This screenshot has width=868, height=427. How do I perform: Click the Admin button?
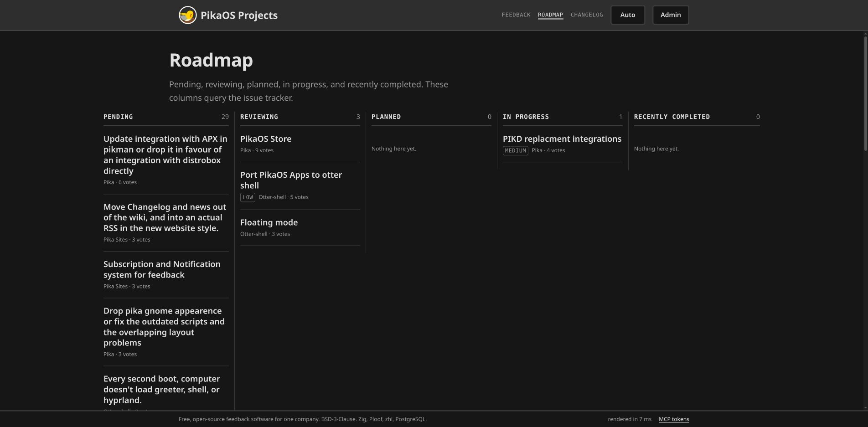[x=671, y=15]
